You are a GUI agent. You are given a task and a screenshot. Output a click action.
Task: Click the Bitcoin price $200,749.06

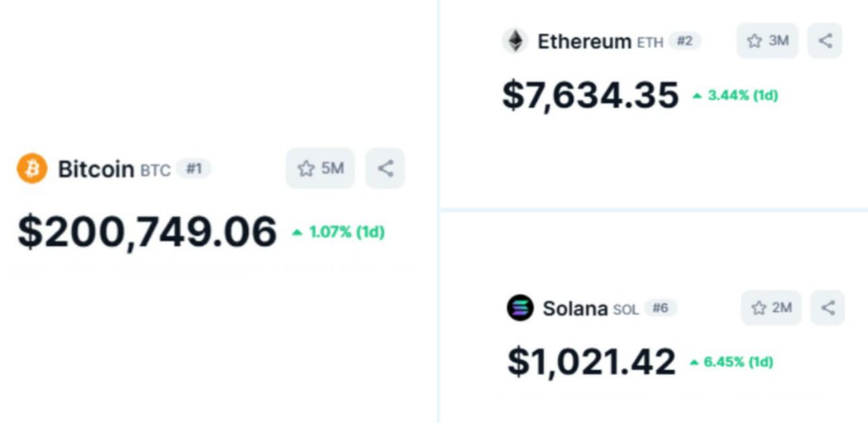click(x=147, y=232)
